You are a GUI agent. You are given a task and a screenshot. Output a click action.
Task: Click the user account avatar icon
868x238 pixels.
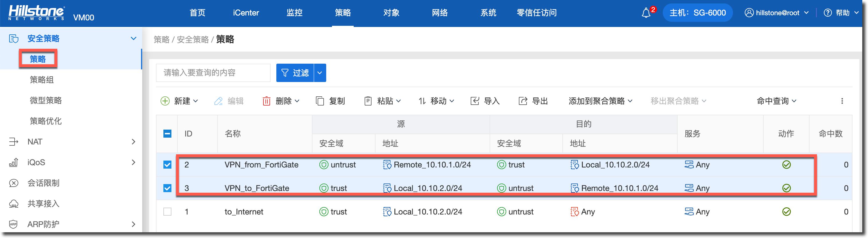coord(749,13)
